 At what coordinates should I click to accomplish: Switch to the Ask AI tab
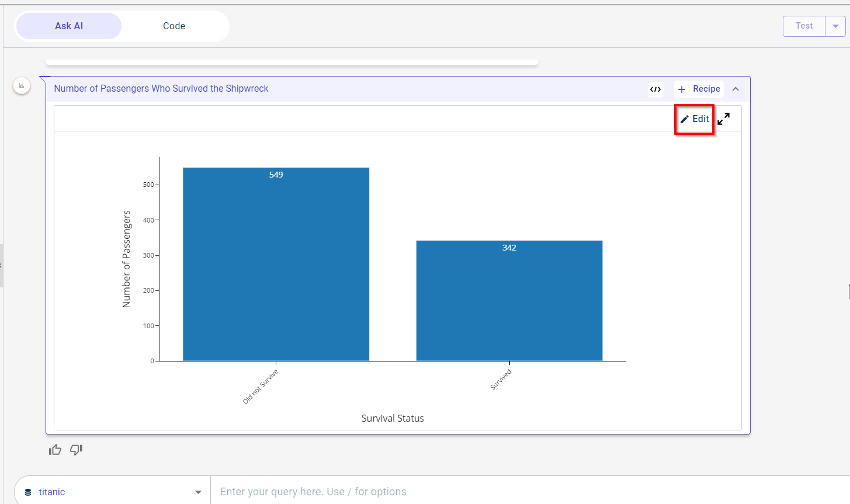pyautogui.click(x=69, y=26)
